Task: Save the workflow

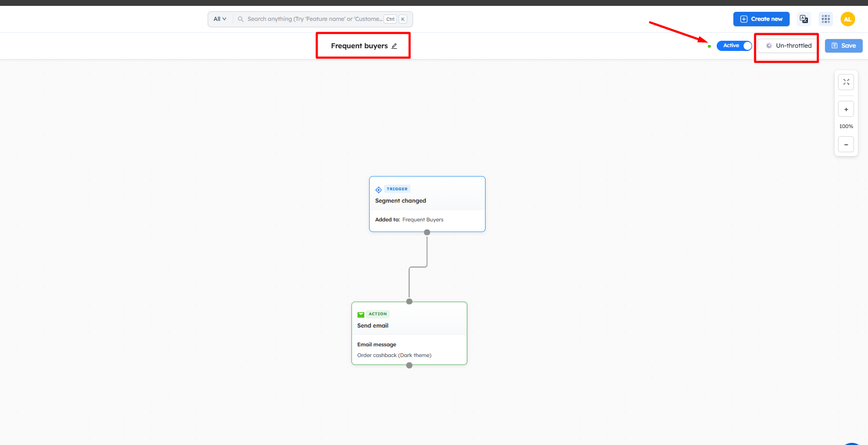Action: pyautogui.click(x=843, y=46)
